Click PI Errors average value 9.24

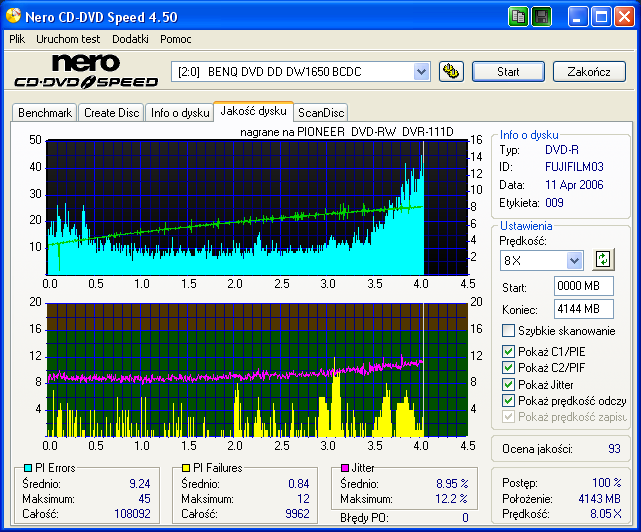(139, 484)
